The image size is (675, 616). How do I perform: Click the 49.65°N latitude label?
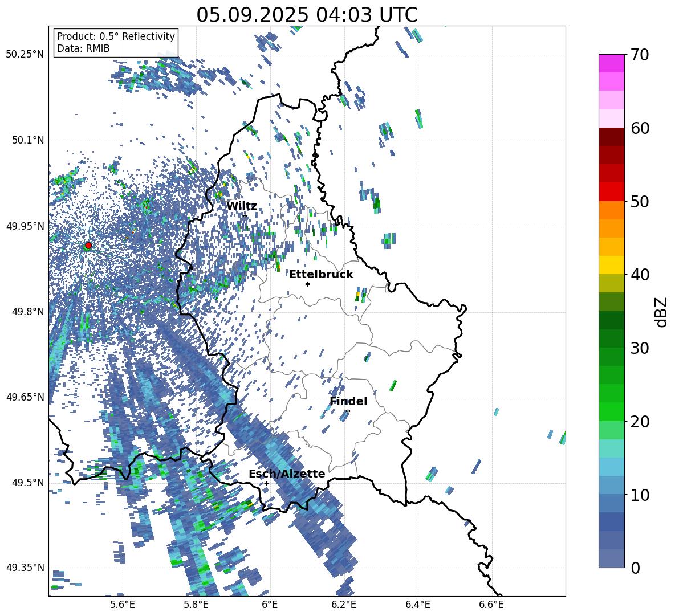click(25, 397)
